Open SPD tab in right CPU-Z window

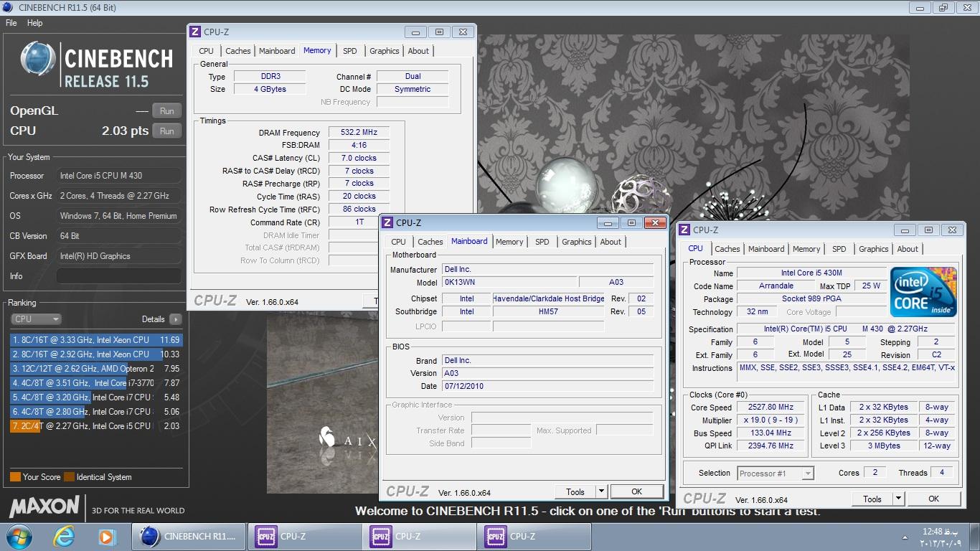839,249
